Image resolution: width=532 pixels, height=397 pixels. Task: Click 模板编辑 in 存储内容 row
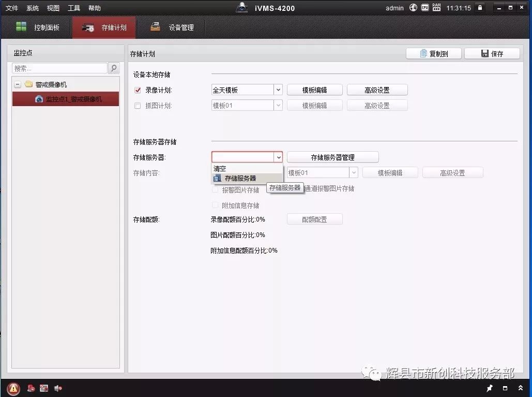point(390,173)
